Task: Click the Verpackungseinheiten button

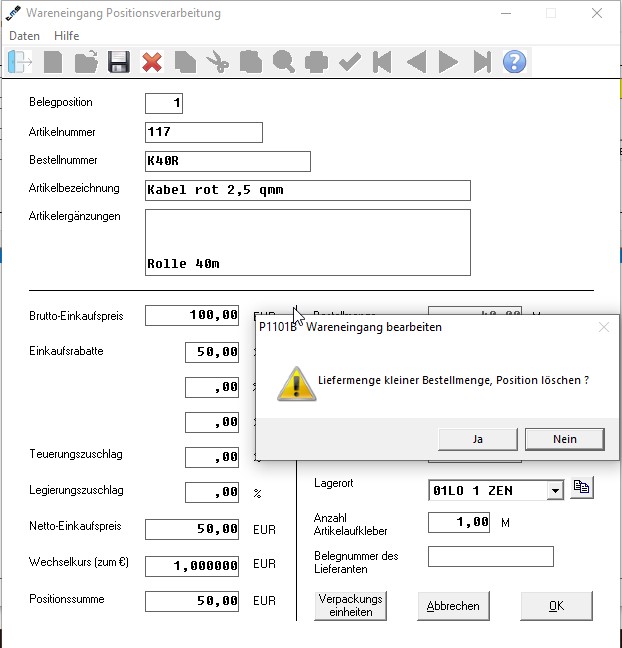Action: tap(350, 605)
